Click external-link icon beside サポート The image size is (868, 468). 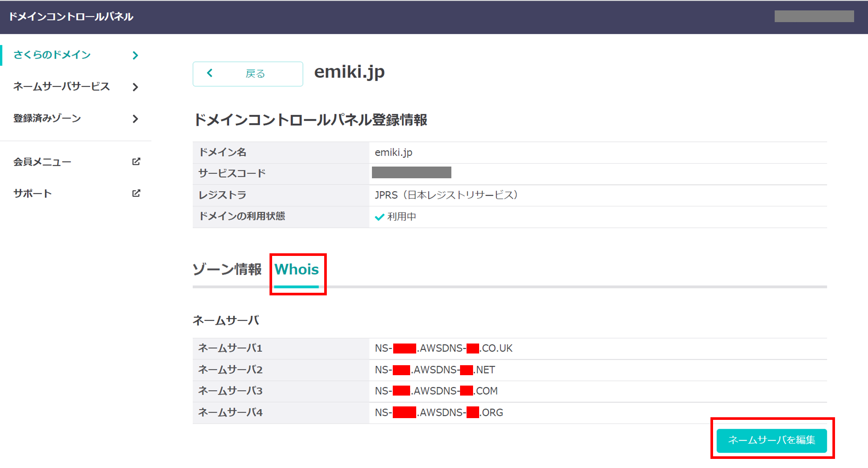tap(136, 193)
